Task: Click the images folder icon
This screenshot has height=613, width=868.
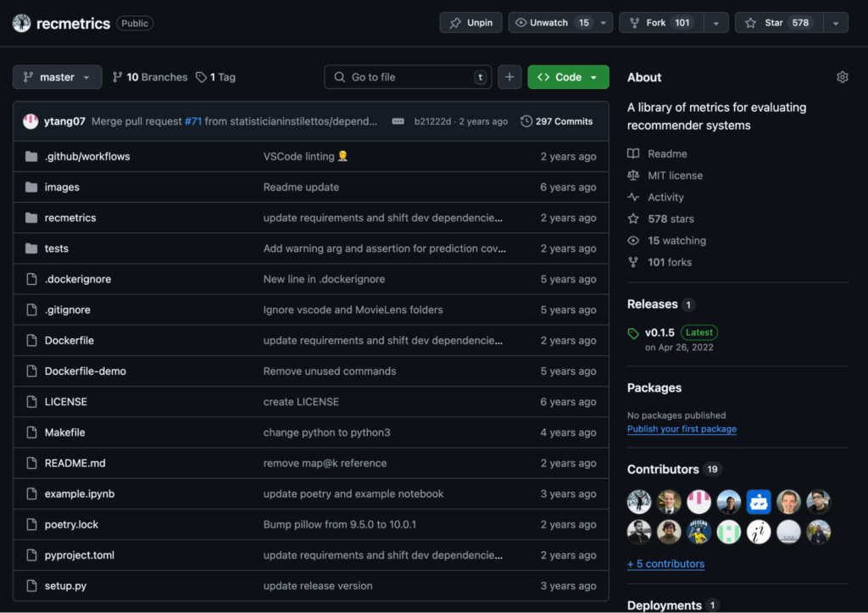Action: [x=31, y=187]
